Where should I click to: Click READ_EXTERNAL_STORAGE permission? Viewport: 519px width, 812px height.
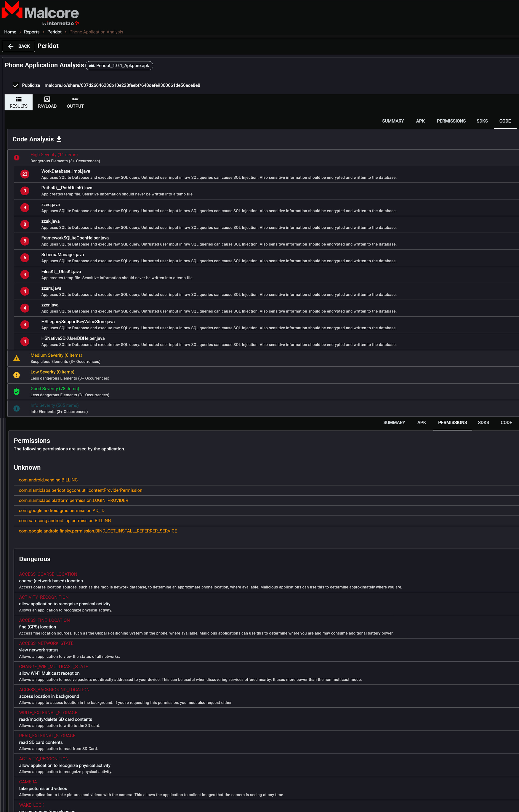coord(47,736)
